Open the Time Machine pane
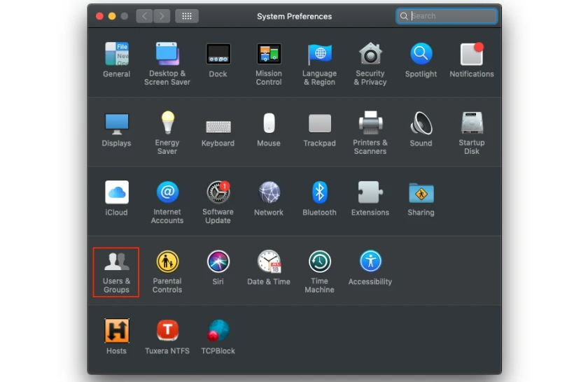The image size is (588, 382). [x=319, y=271]
